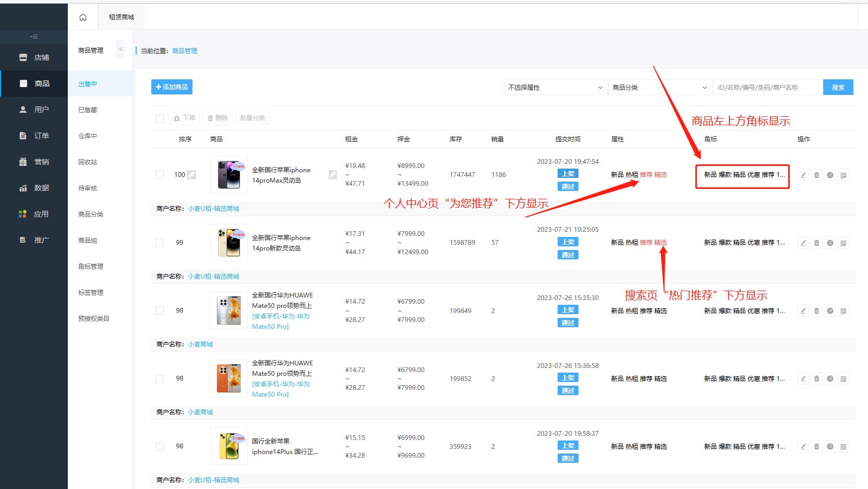Open the 不选择属性 dropdown
Image resolution: width=868 pixels, height=489 pixels.
pyautogui.click(x=555, y=88)
